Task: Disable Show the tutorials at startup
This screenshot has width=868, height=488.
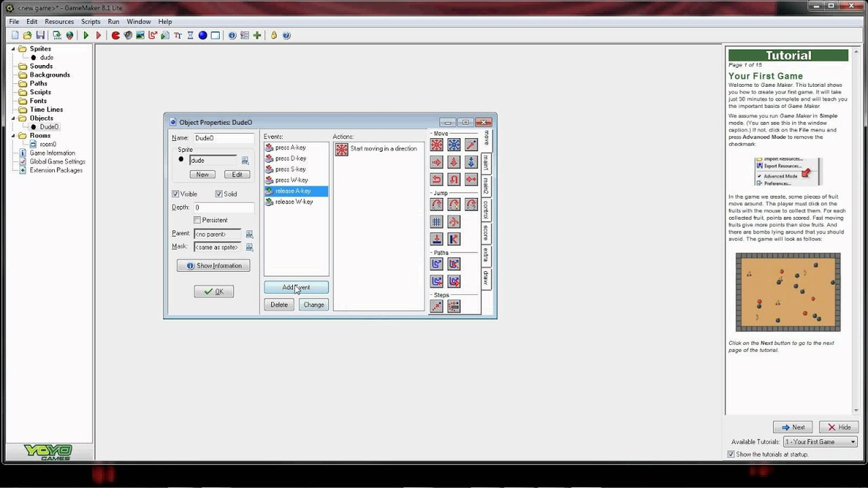Action: [731, 454]
